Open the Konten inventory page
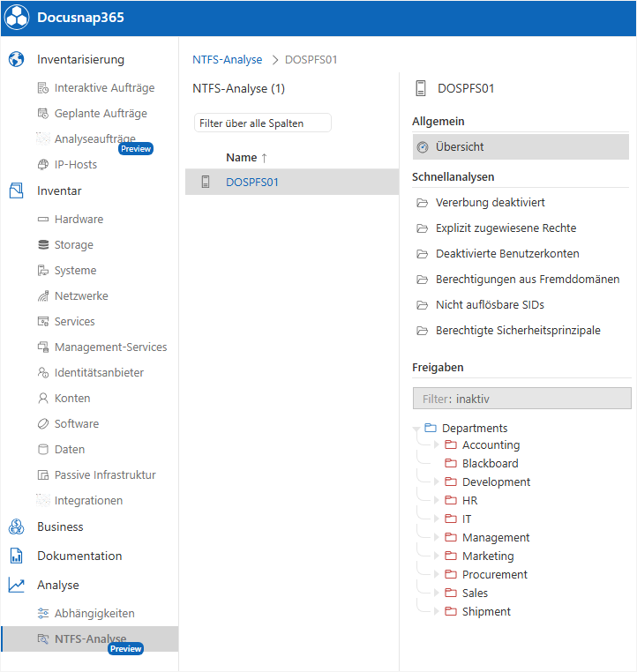Image resolution: width=637 pixels, height=672 pixels. click(72, 398)
